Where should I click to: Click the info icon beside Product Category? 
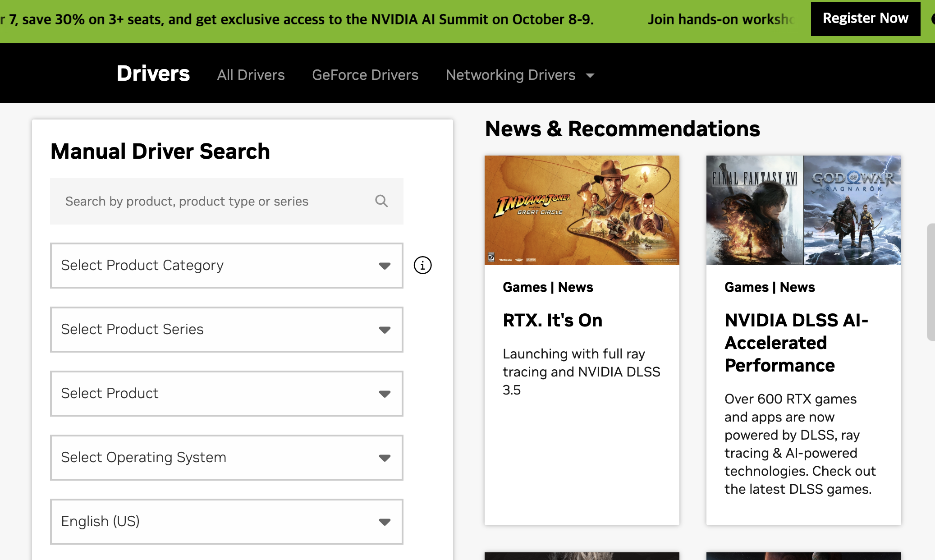pyautogui.click(x=422, y=265)
